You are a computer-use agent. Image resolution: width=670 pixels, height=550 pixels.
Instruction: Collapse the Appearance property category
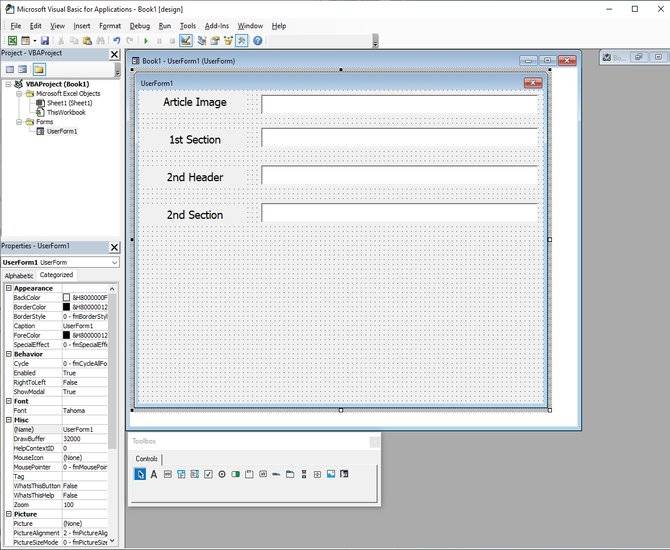9,288
